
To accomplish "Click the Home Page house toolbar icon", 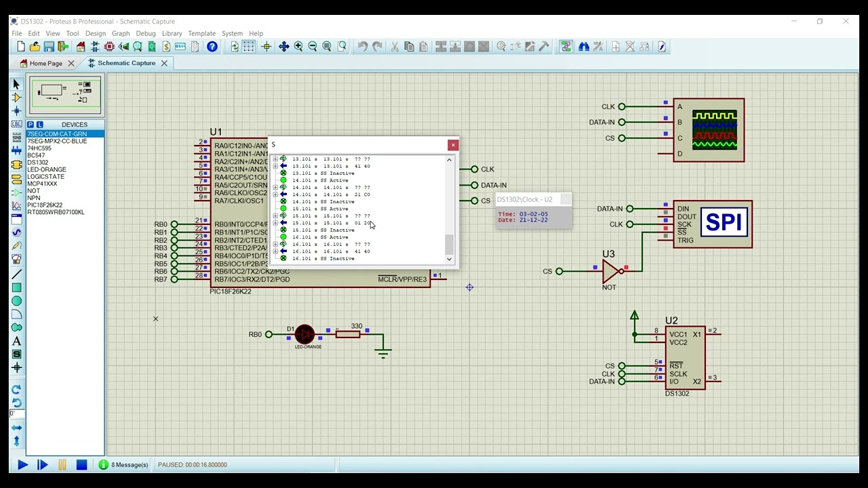I will coord(81,47).
